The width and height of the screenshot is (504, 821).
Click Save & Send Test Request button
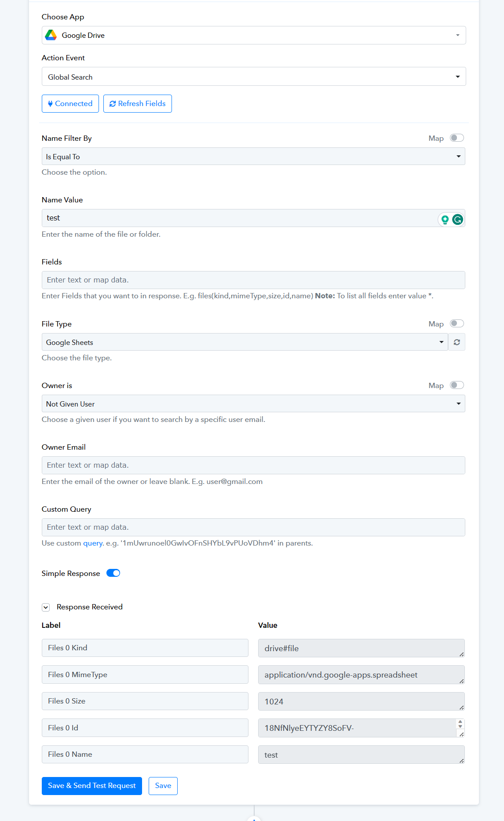92,786
